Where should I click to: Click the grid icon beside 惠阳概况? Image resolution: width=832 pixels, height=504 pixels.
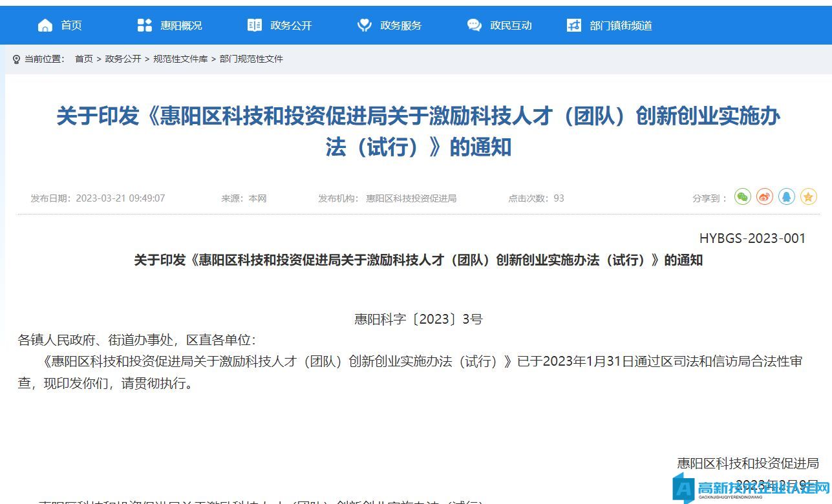click(x=145, y=25)
